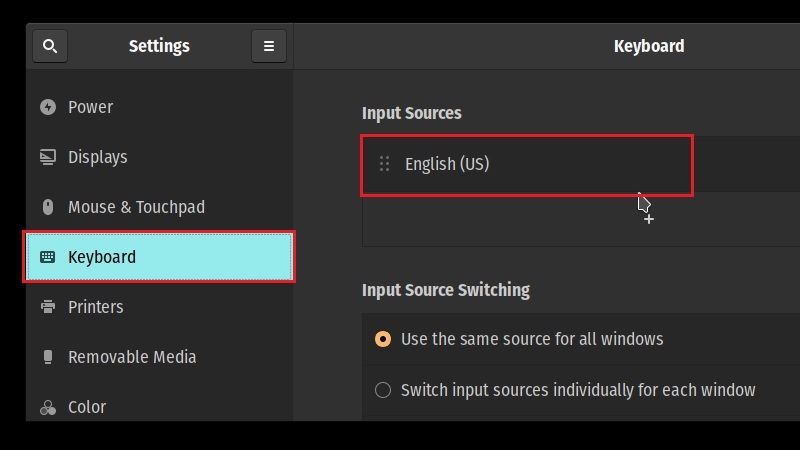Switch to the Printers label in sidebar
800x450 pixels.
95,307
